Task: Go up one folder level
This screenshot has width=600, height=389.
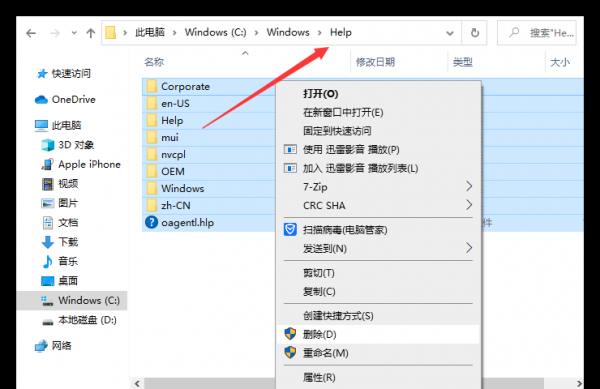Action: pyautogui.click(x=91, y=33)
